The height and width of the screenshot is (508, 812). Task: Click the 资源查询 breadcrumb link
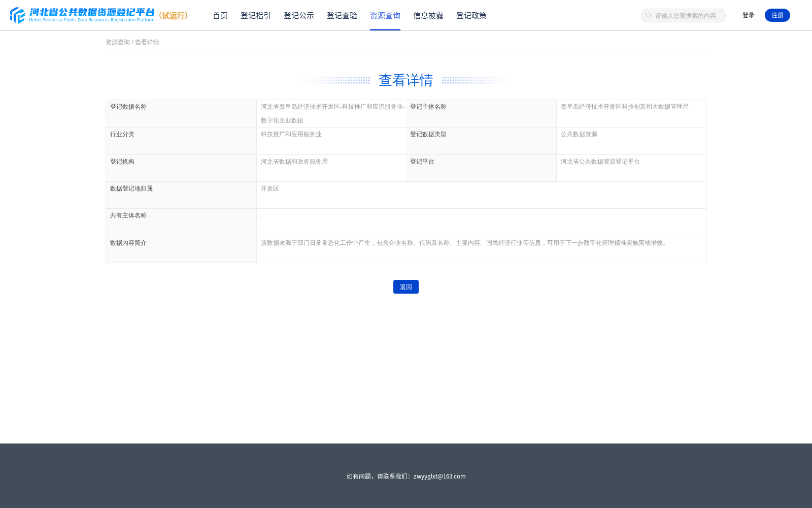[x=118, y=42]
